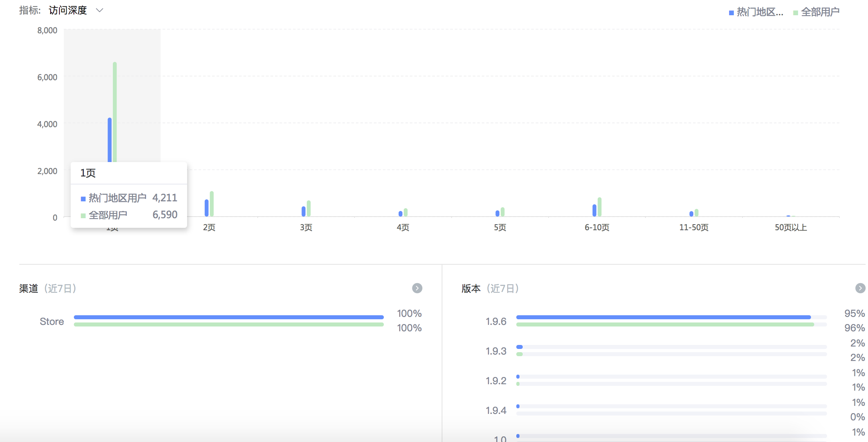The image size is (868, 442).
Task: Click the 50页以上 axis label
Action: click(x=791, y=227)
